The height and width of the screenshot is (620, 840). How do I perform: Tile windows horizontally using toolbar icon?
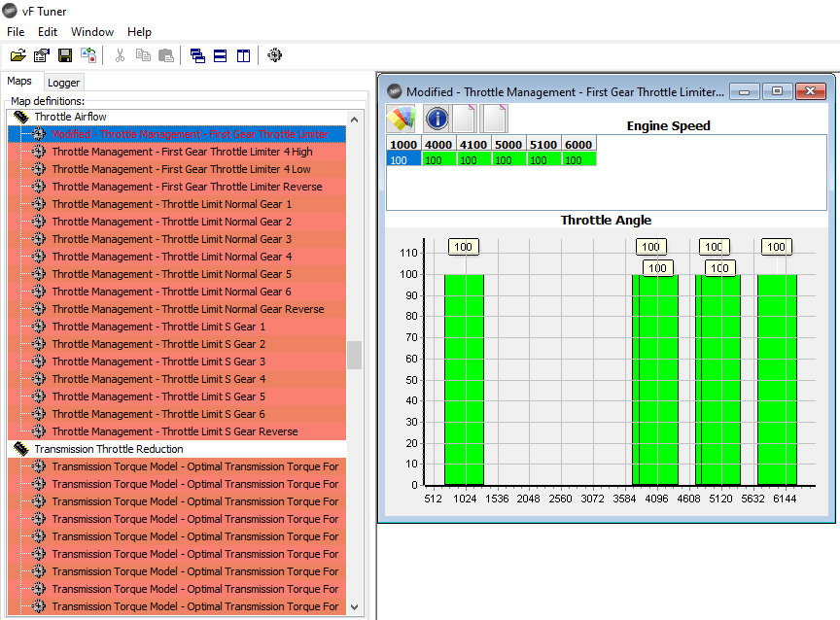(220, 55)
